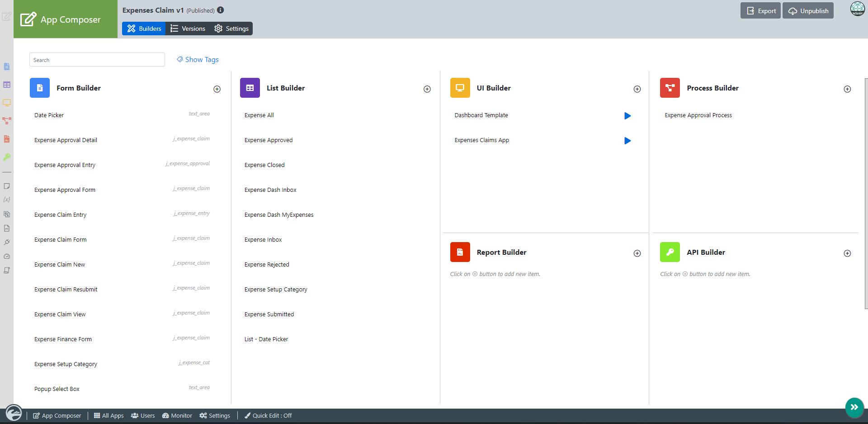Add new UI in UI Builder

point(637,89)
